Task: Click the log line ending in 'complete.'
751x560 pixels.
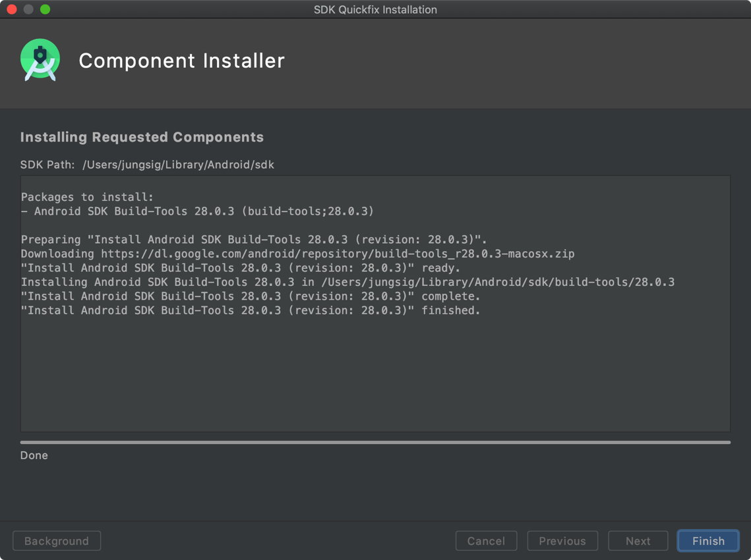Action: (x=251, y=296)
